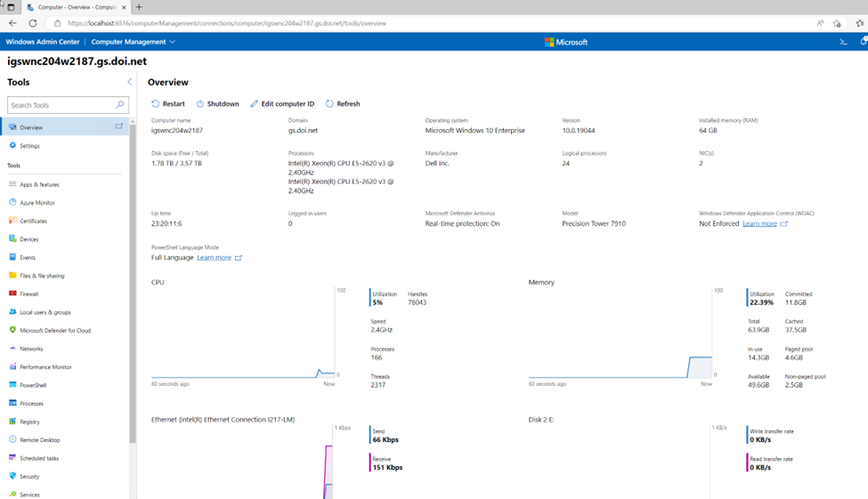868x499 pixels.
Task: Click memory Utilization value 22.39%
Action: (762, 302)
